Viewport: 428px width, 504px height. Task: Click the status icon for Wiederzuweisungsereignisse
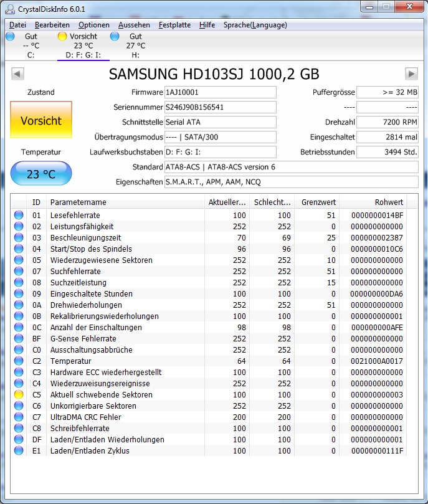tap(19, 383)
